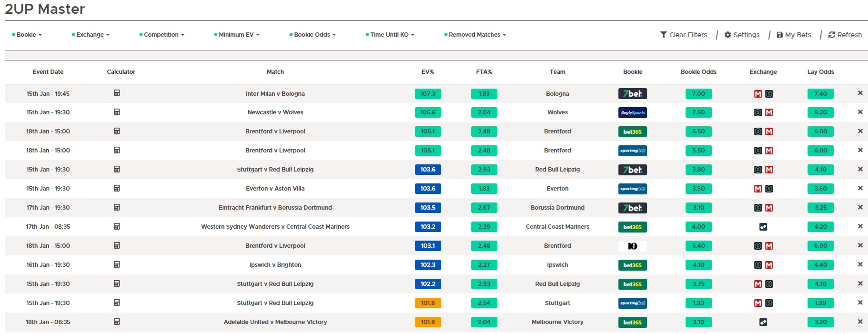Open calculator for Inter Milan v Bologna
868x334 pixels.
click(117, 93)
